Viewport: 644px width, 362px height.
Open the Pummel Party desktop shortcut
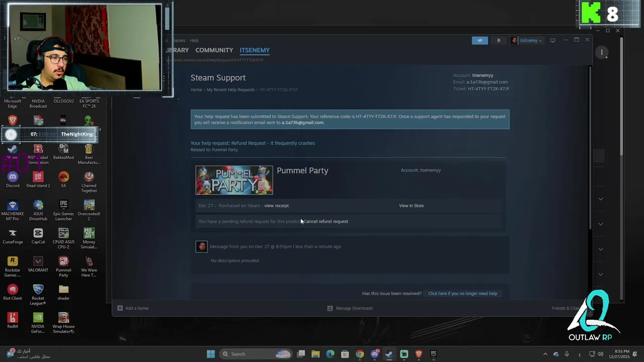tap(63, 266)
